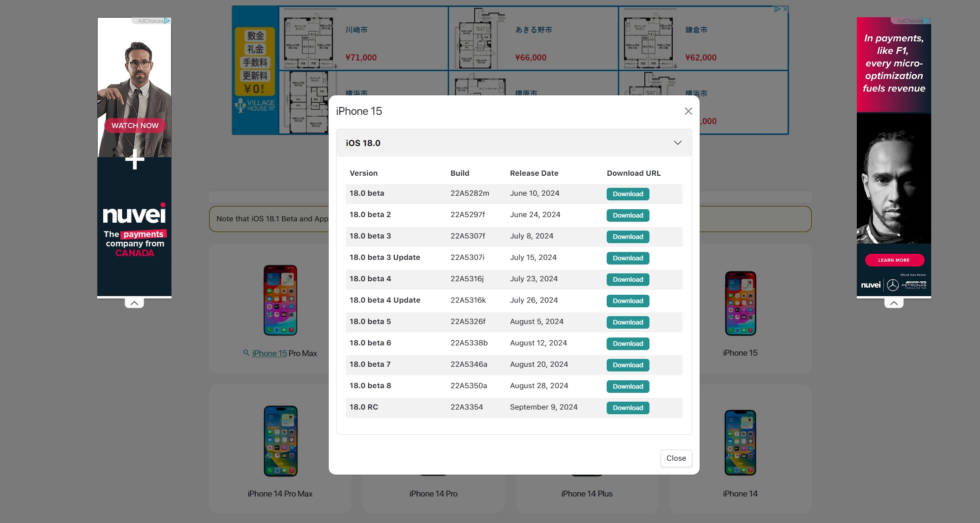The height and width of the screenshot is (523, 980).
Task: Close the iPhone 15 modal dialog
Action: point(689,111)
